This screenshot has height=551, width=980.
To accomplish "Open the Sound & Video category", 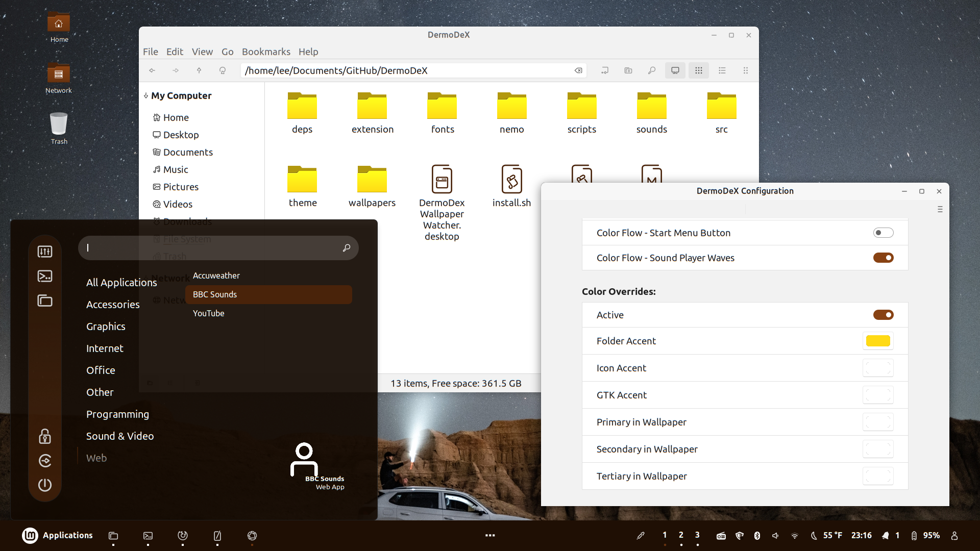I will (x=120, y=436).
